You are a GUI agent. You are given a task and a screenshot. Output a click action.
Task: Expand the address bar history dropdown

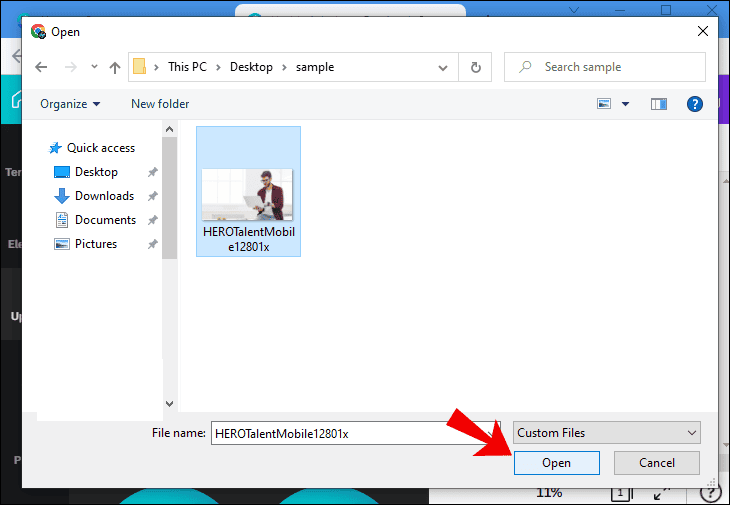443,68
